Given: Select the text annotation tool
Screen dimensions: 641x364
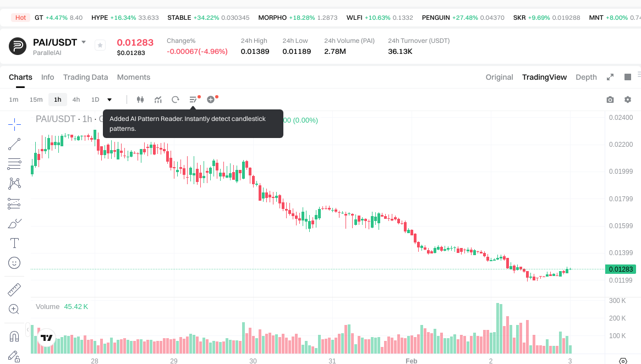Looking at the screenshot, I should pos(14,243).
